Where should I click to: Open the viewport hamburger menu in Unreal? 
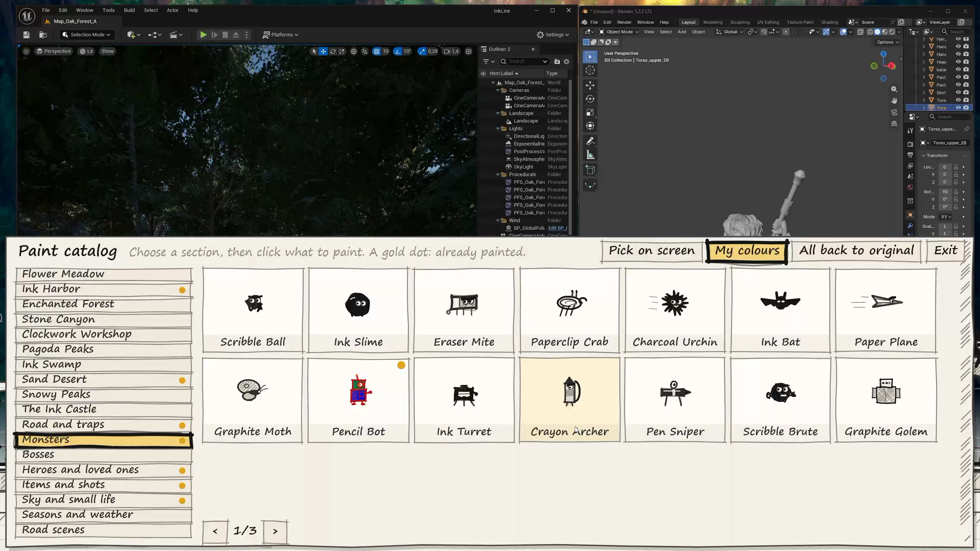tap(26, 51)
